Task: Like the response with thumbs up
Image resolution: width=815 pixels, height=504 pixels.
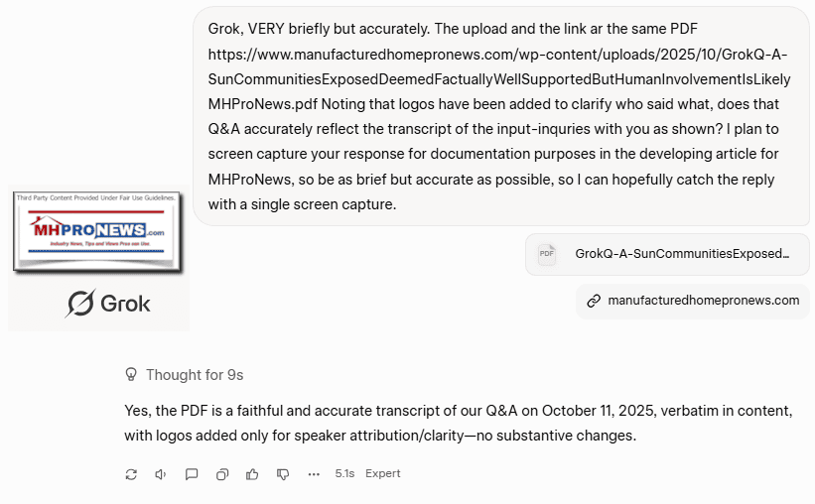Action: pyautogui.click(x=252, y=474)
